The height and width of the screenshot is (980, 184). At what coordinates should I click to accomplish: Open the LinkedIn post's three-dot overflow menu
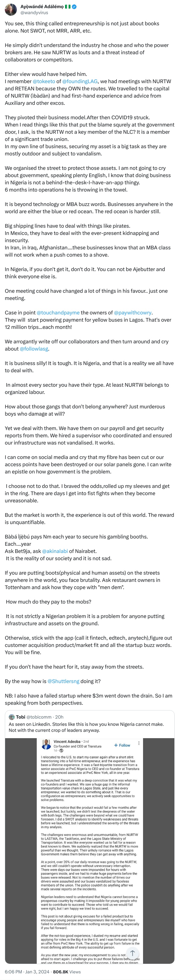coord(139,743)
